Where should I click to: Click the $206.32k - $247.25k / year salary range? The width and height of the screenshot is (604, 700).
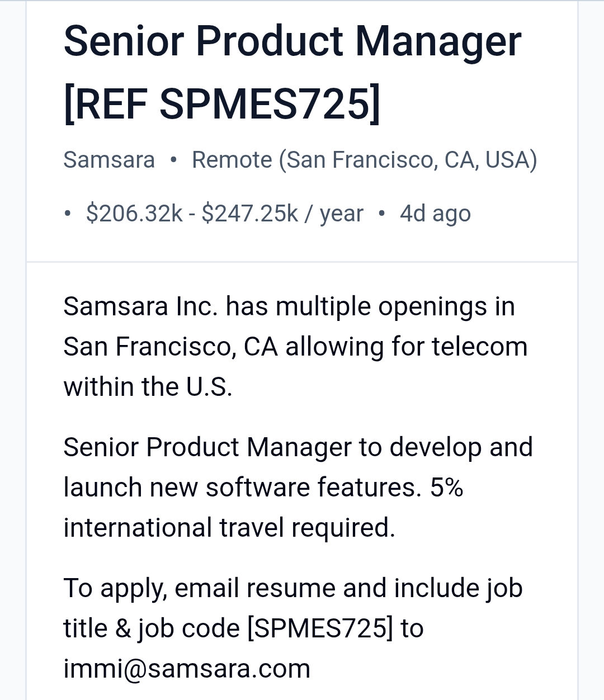click(x=225, y=214)
